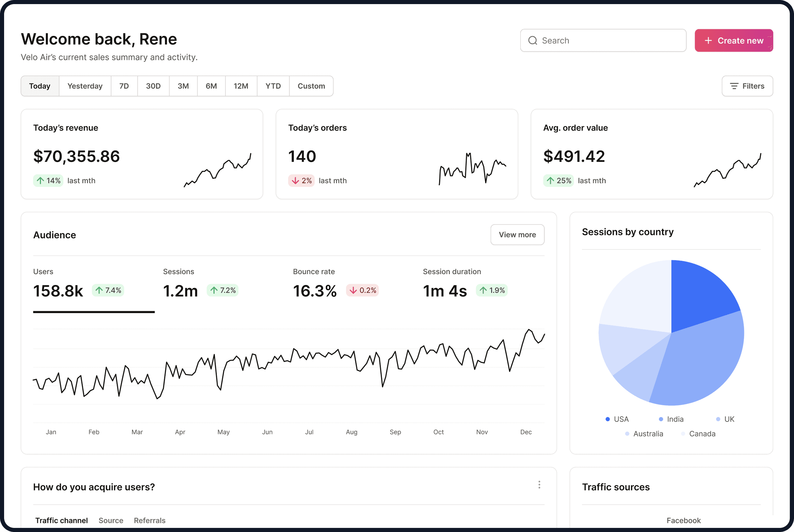Switch the date range to Yesterday
Screen dimensions: 794x532
[85, 86]
